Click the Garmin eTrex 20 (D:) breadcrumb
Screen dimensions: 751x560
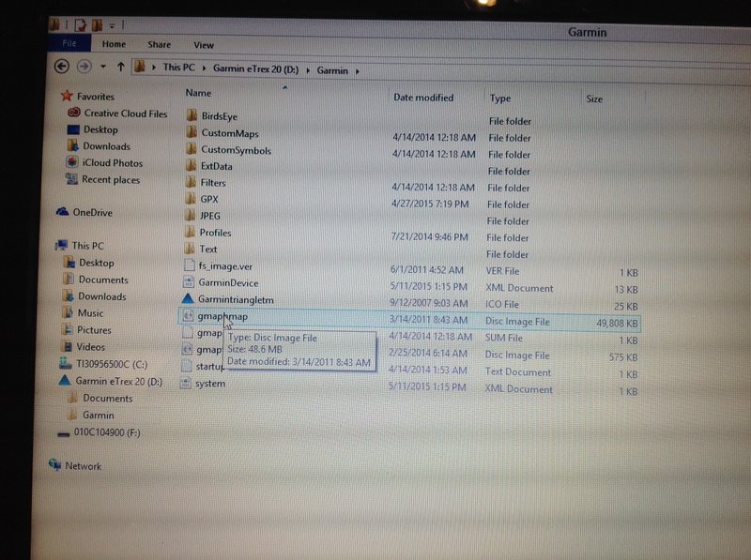pyautogui.click(x=255, y=68)
